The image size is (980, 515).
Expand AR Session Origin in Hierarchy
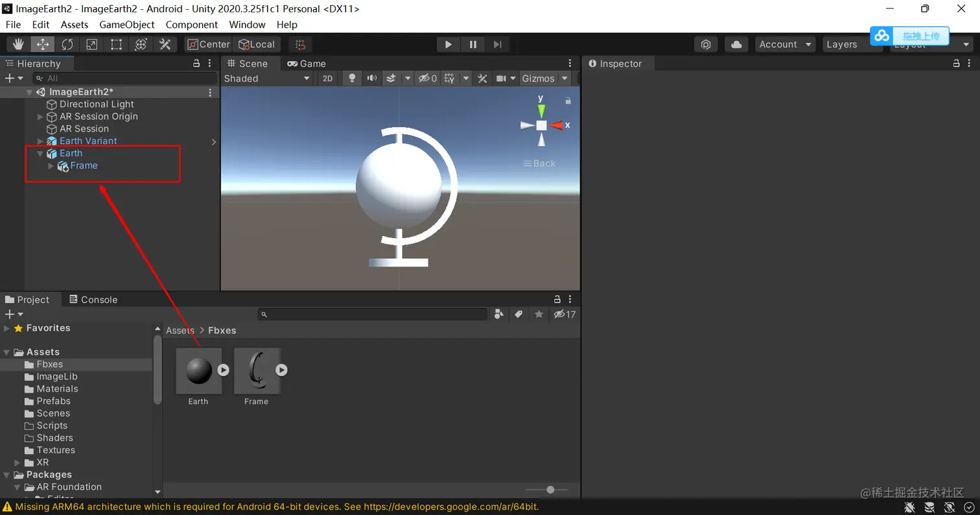pyautogui.click(x=40, y=117)
